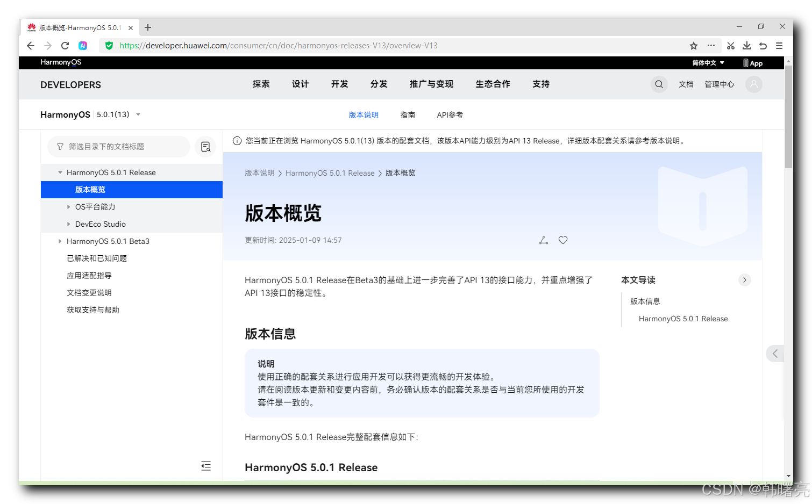Select the 版本说明 tab
The width and height of the screenshot is (812, 504).
click(x=364, y=115)
